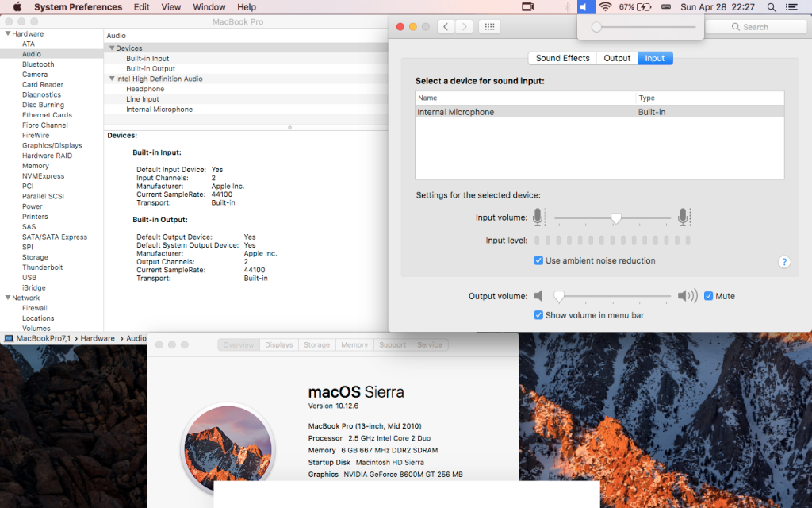Screen dimensions: 812x508
Task: Click the volume icon in the menu bar
Action: point(586,7)
